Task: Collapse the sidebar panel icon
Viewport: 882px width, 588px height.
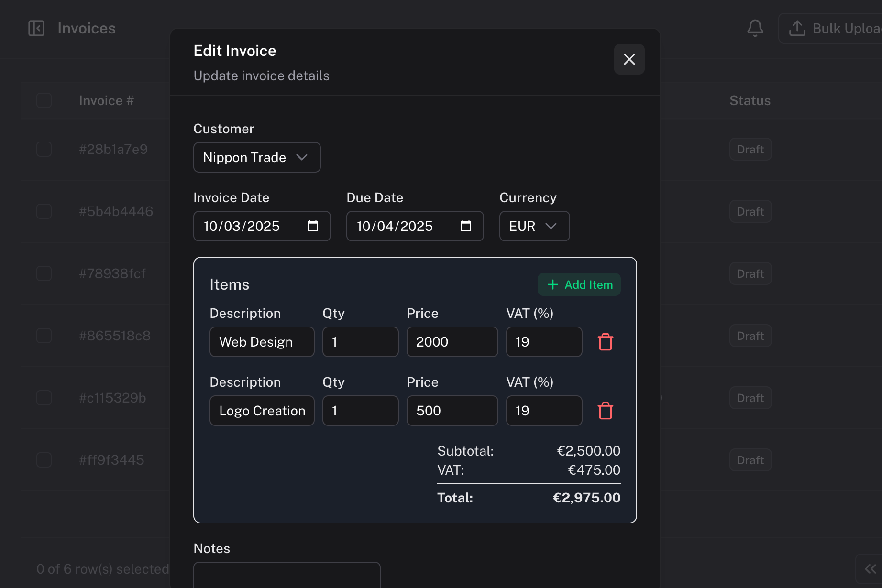Action: tap(36, 28)
